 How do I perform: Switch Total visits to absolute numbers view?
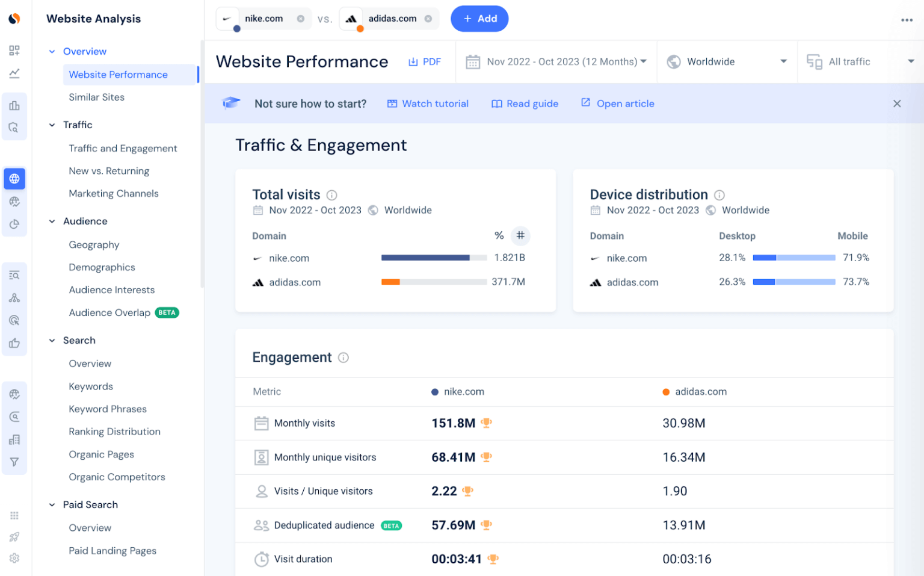pos(520,236)
